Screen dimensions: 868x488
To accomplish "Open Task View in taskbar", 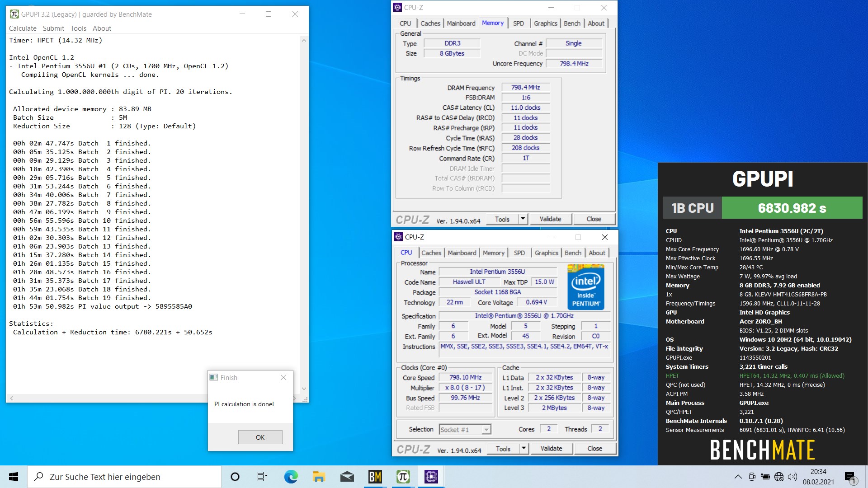I will click(262, 477).
